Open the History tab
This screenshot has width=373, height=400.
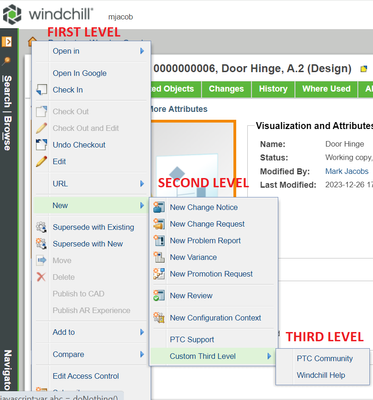coord(273,89)
